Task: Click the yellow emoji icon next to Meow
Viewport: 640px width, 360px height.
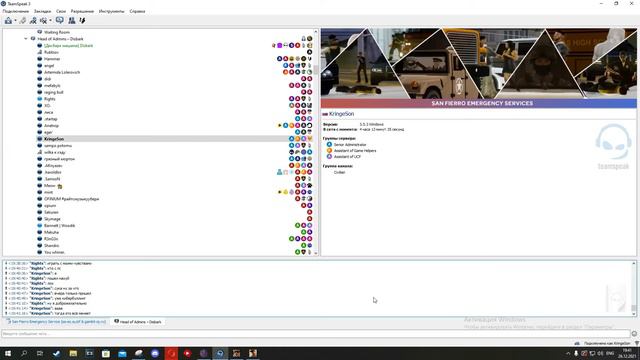Action: [60, 186]
